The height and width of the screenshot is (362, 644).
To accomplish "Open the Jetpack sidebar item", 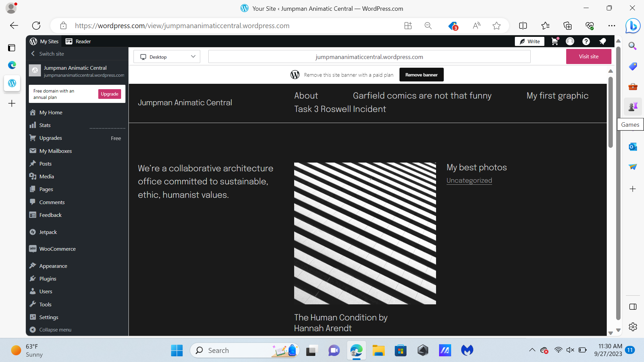I will pyautogui.click(x=48, y=232).
